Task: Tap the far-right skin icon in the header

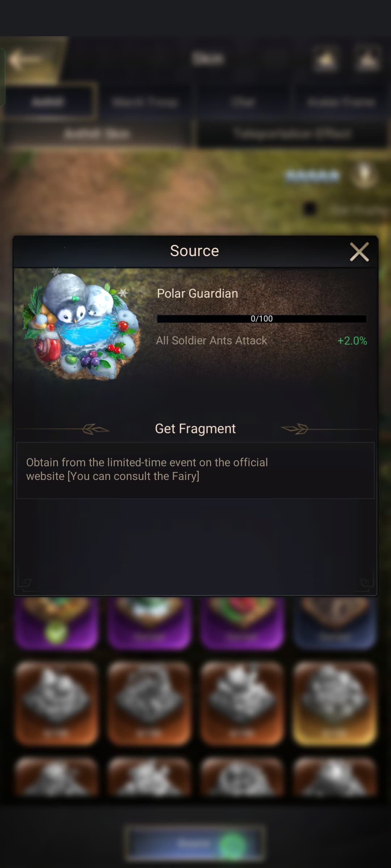Action: pyautogui.click(x=367, y=59)
